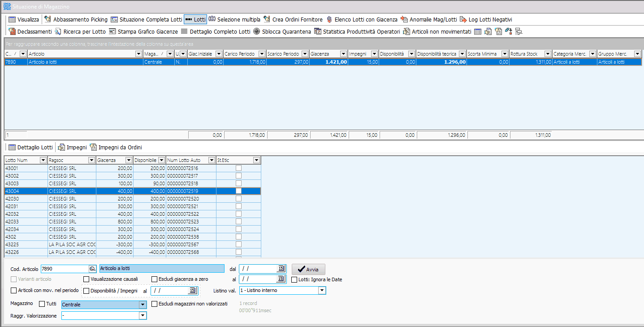Switch to the Impegni tab
This screenshot has height=327, width=644.
[72, 147]
